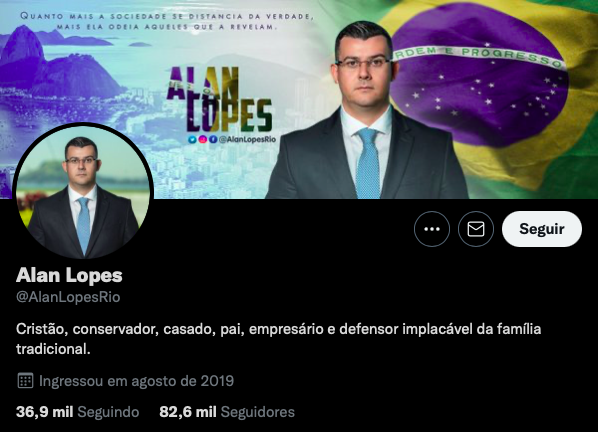Click the Alan Lopes display name
The height and width of the screenshot is (432, 598).
69,275
